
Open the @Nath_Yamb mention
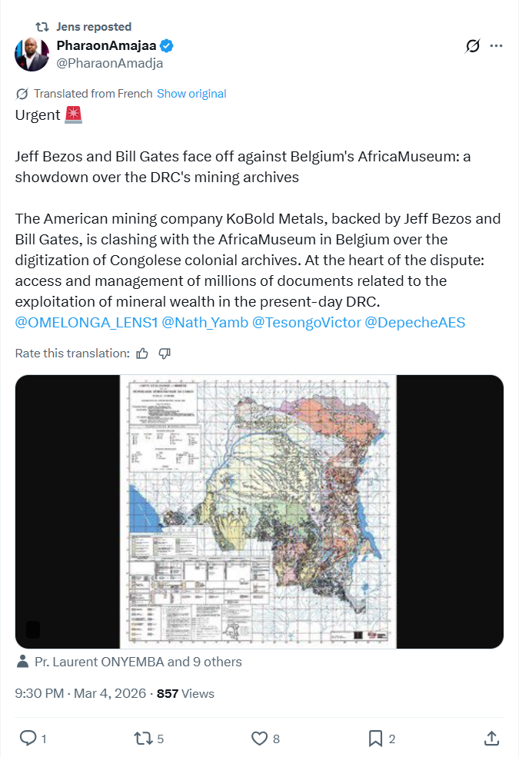(205, 322)
